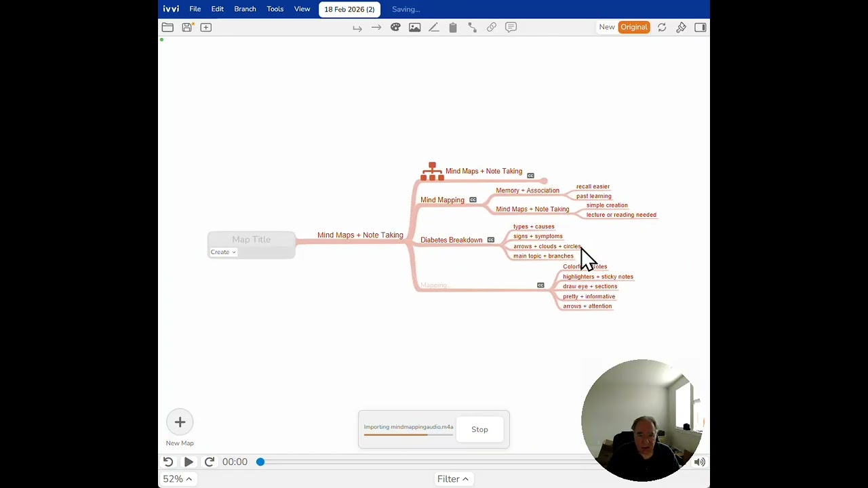Click the org-chart icon beside Mind Maps + Note Taking
The height and width of the screenshot is (488, 868).
pyautogui.click(x=432, y=171)
